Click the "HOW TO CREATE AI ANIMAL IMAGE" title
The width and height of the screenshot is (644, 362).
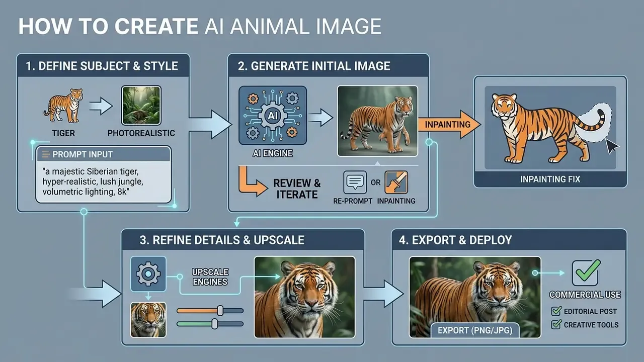tap(200, 27)
